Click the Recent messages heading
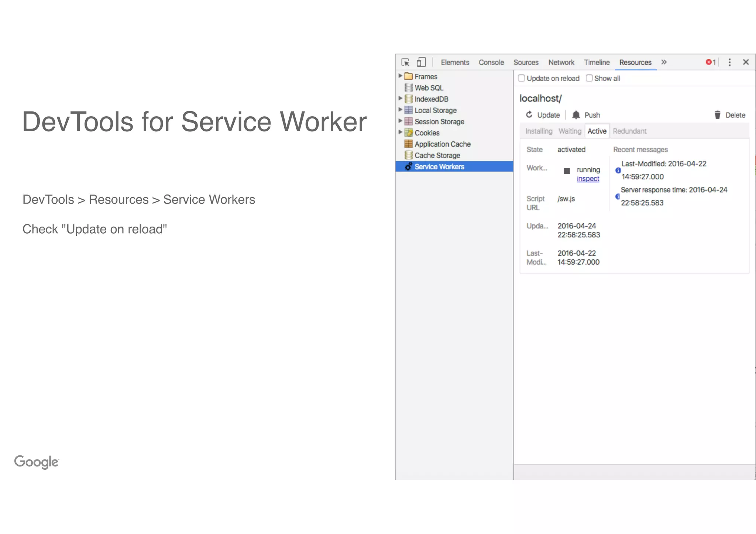756x534 pixels. pos(640,149)
